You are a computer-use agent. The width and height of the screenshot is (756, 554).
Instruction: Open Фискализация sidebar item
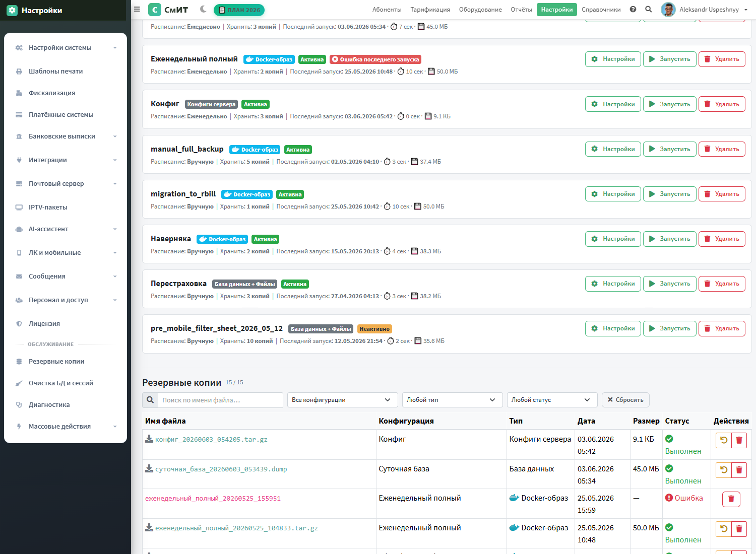[66, 93]
